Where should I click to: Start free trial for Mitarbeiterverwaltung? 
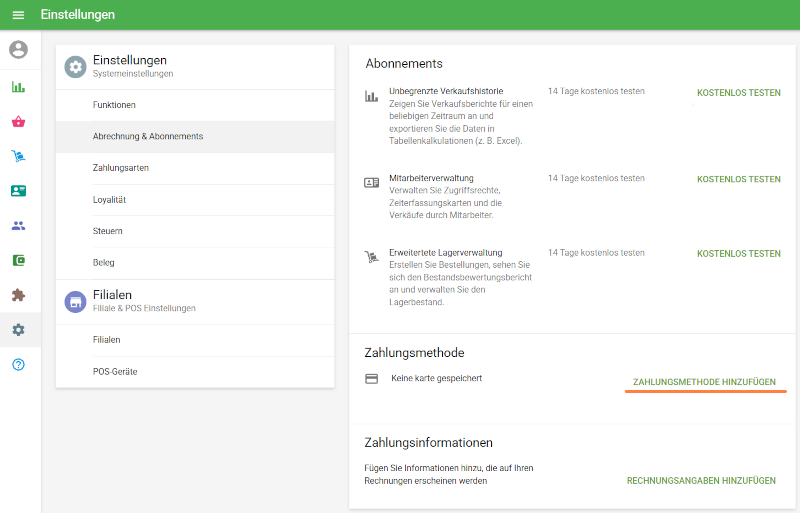pyautogui.click(x=738, y=179)
